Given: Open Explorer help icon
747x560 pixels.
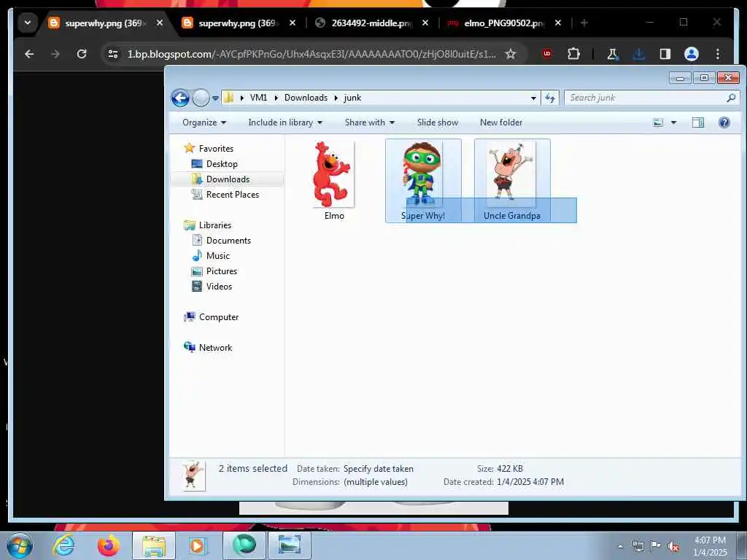Looking at the screenshot, I should pos(724,122).
